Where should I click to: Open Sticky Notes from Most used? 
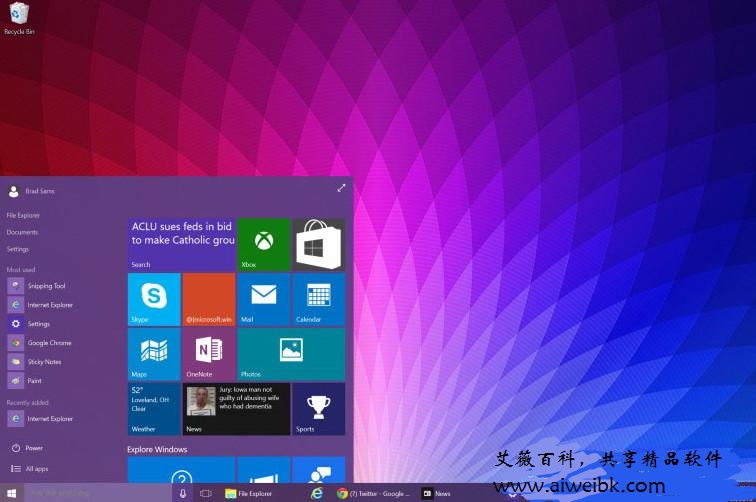pos(35,362)
